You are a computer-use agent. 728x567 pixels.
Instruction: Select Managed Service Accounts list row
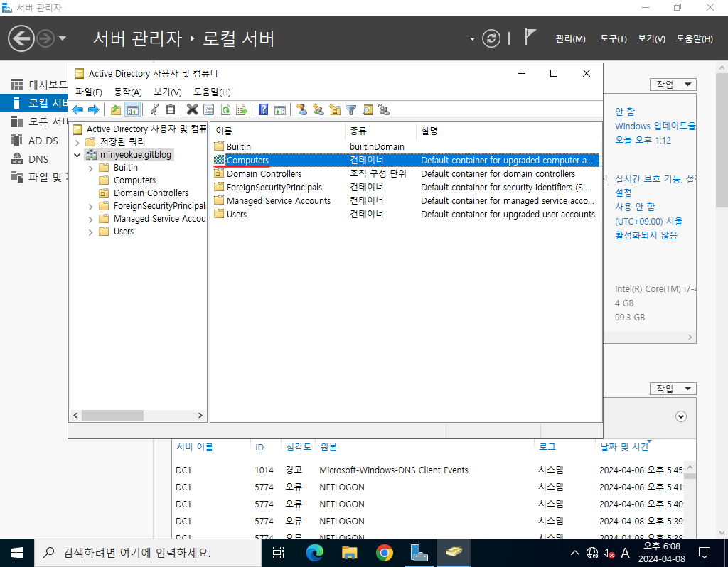(x=406, y=201)
